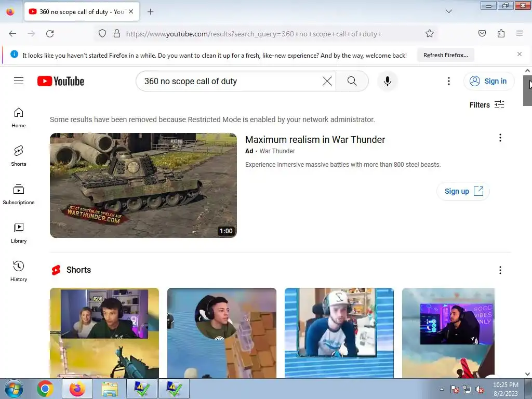Open Short with man wearing white cap

pos(339,333)
